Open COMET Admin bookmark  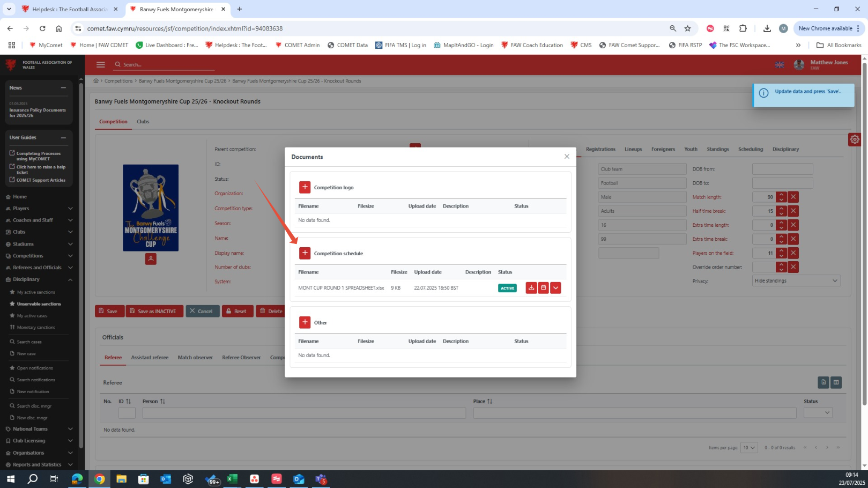click(298, 45)
